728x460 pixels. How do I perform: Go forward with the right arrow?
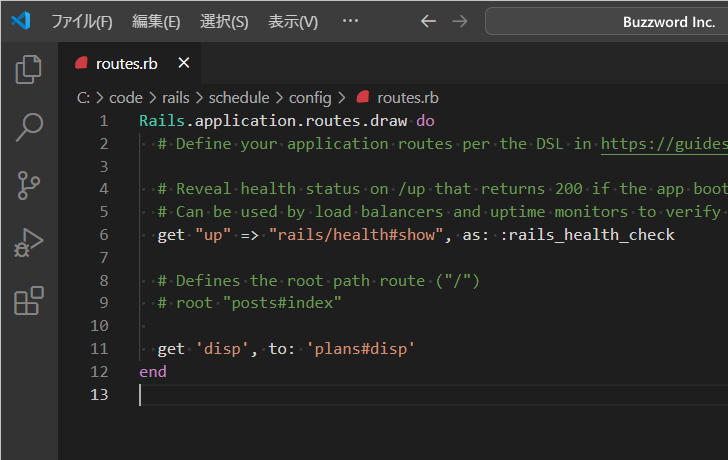(x=460, y=21)
